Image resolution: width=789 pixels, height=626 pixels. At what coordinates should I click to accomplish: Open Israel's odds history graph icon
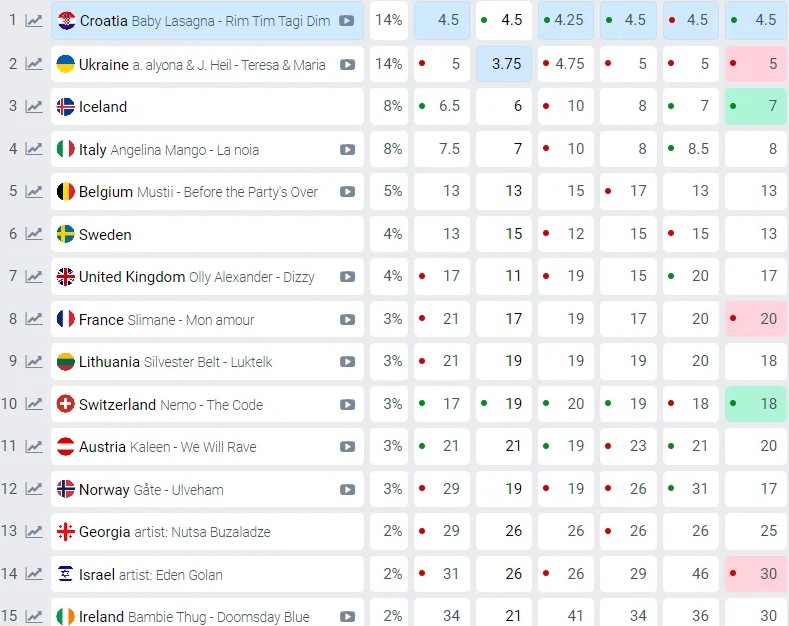pos(34,574)
